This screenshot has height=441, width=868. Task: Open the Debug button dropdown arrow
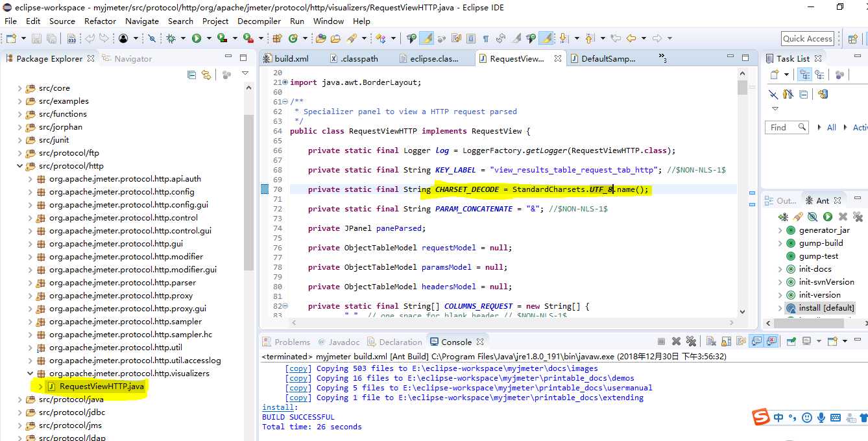[x=183, y=38]
